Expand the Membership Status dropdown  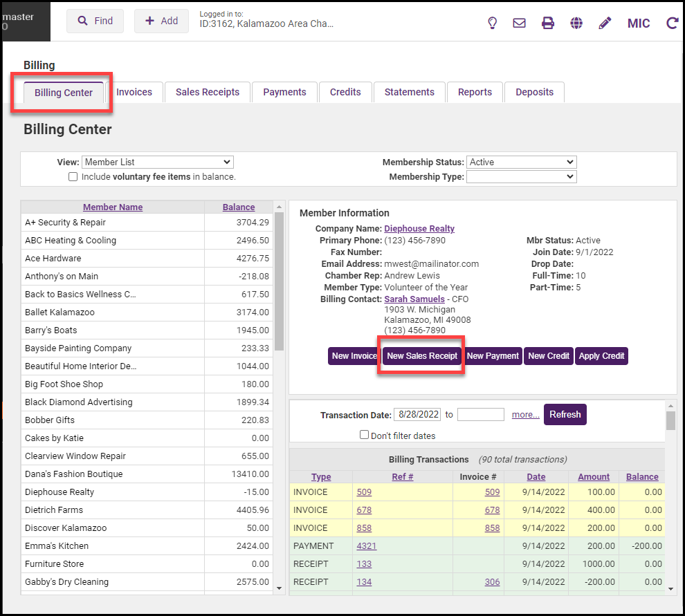tap(521, 162)
